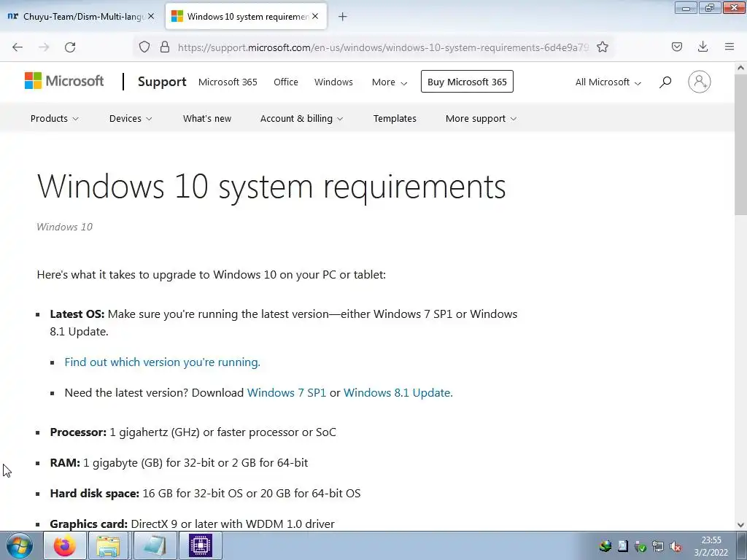The image size is (747, 560).
Task: Switch to the Chuyu-Team/Dism-Multi-language tab
Action: pos(81,16)
